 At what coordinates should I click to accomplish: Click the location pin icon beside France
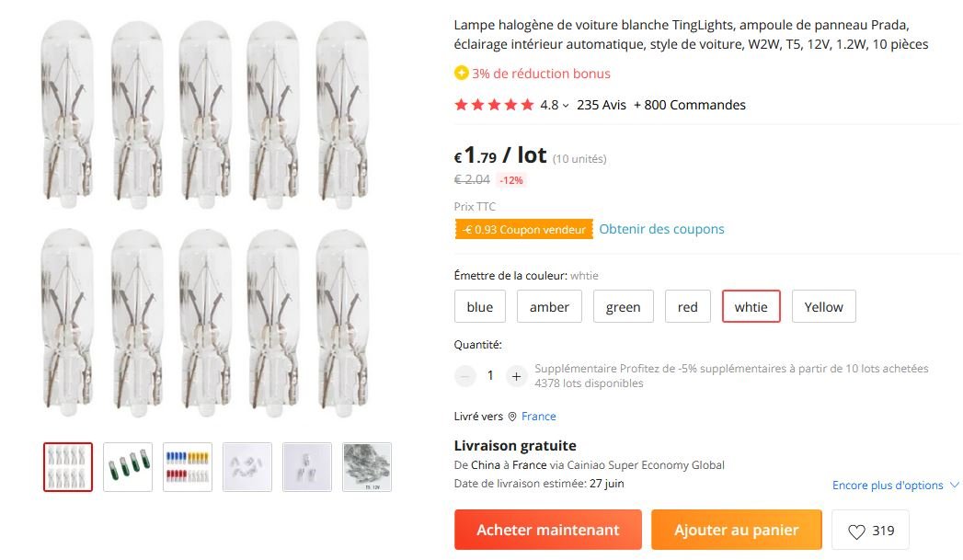point(512,417)
